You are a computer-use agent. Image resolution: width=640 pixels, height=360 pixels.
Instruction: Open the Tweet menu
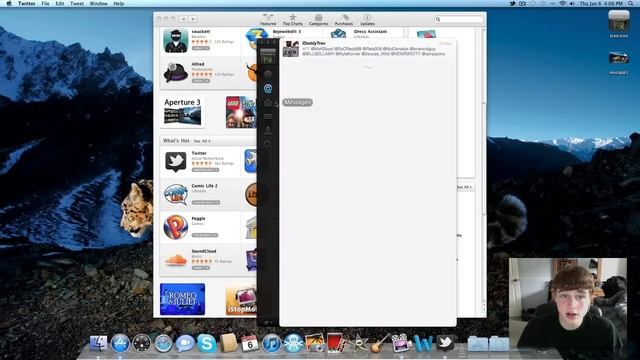click(x=77, y=3)
